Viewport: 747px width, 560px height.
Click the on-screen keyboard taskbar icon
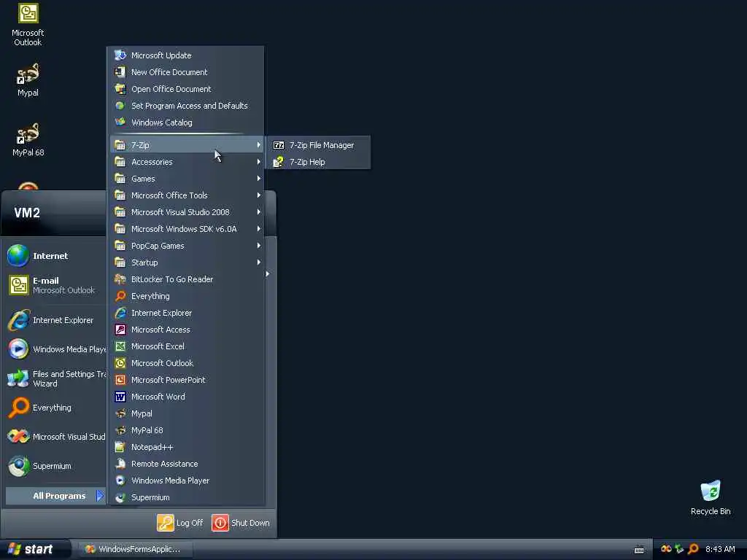[x=639, y=550]
